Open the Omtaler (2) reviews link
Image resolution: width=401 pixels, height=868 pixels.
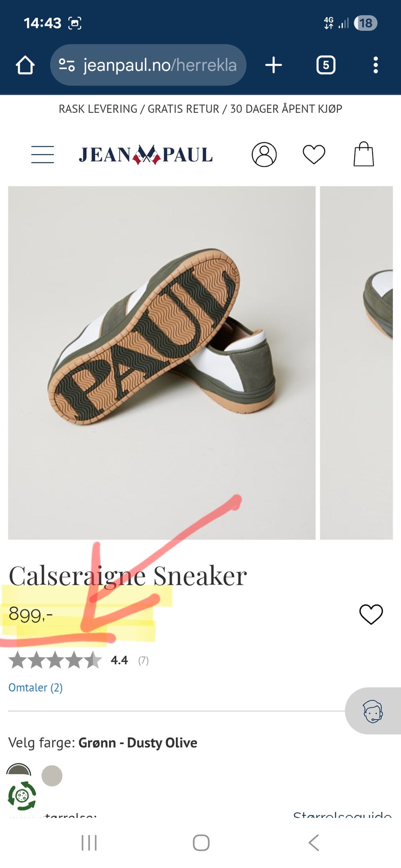pos(36,687)
